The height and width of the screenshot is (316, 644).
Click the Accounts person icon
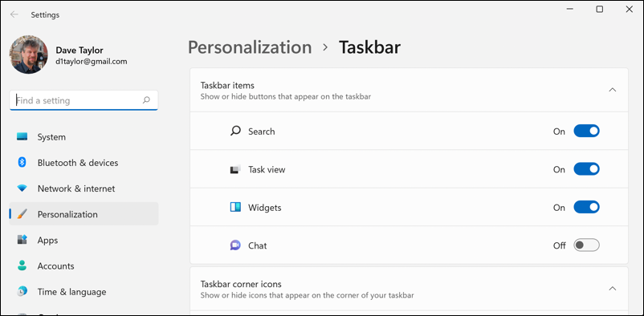pyautogui.click(x=22, y=265)
